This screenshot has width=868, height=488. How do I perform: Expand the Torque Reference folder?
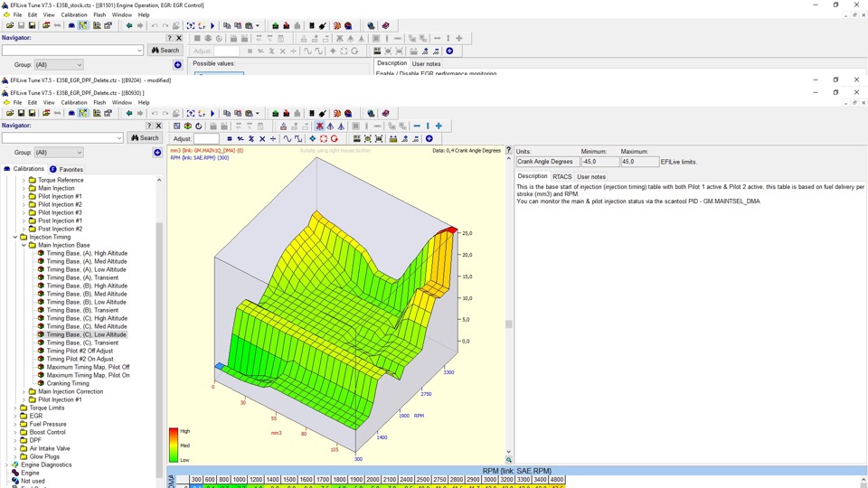point(24,180)
